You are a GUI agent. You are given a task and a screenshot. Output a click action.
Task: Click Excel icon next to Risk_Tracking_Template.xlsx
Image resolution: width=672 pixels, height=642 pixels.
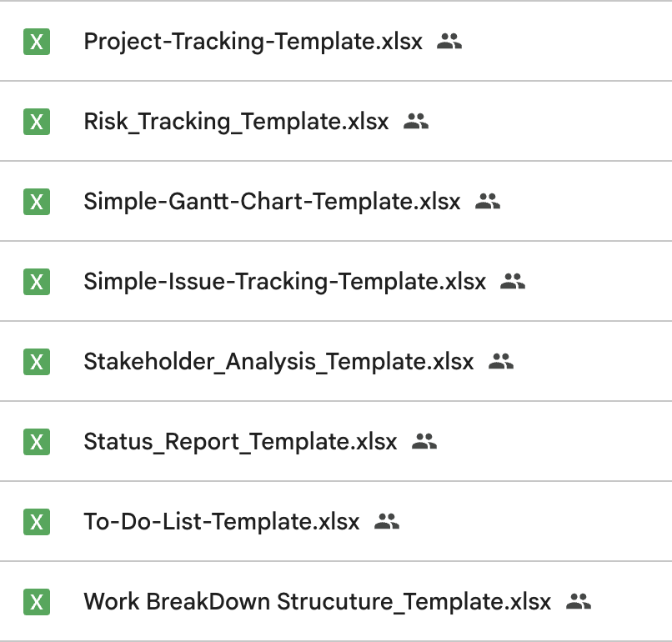tap(37, 122)
